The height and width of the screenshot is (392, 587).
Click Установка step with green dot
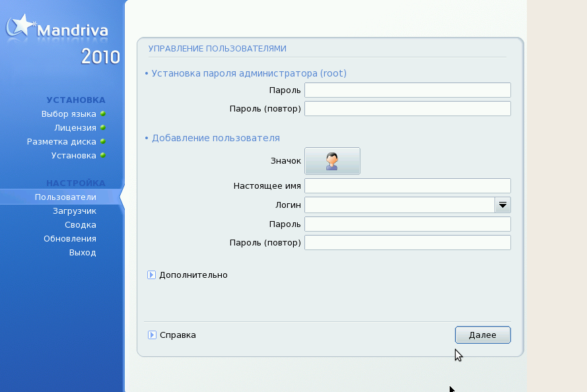(74, 156)
